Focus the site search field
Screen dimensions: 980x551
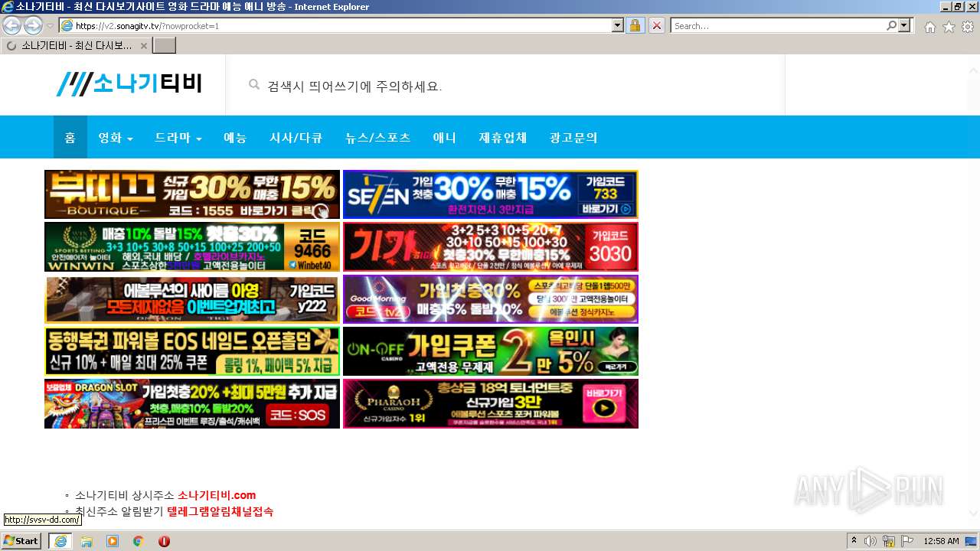505,86
